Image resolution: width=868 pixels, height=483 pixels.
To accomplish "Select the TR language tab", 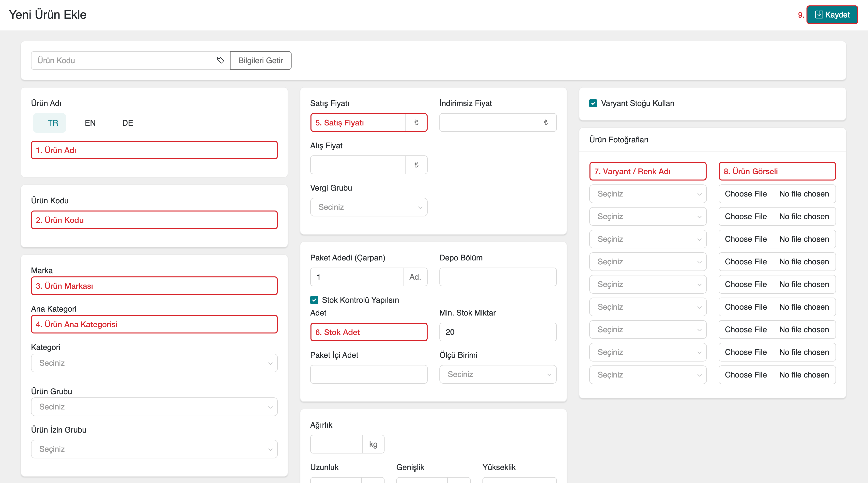I will [x=53, y=123].
